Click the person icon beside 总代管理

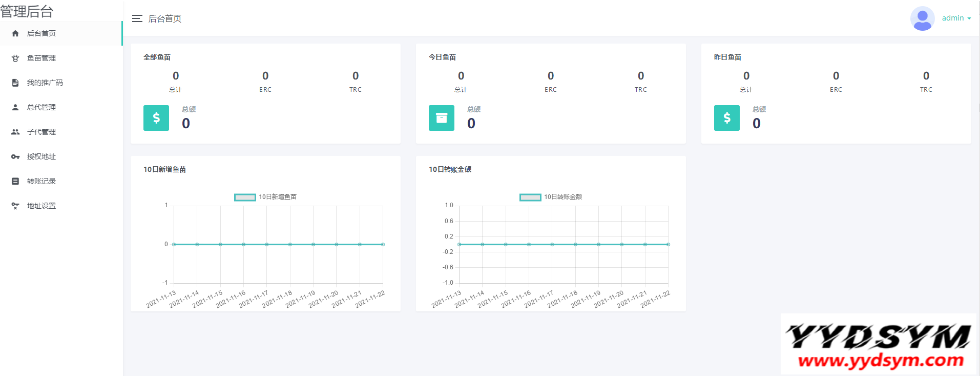point(15,107)
